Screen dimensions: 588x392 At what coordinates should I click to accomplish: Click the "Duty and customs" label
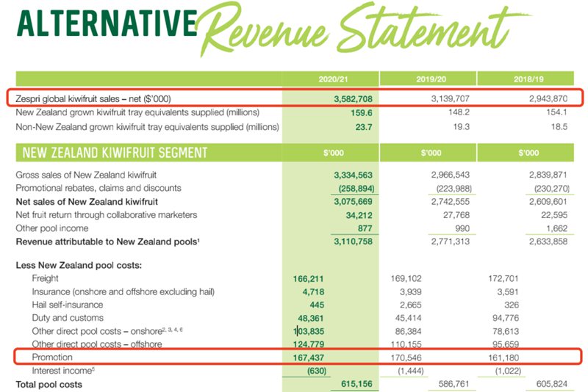(x=68, y=319)
